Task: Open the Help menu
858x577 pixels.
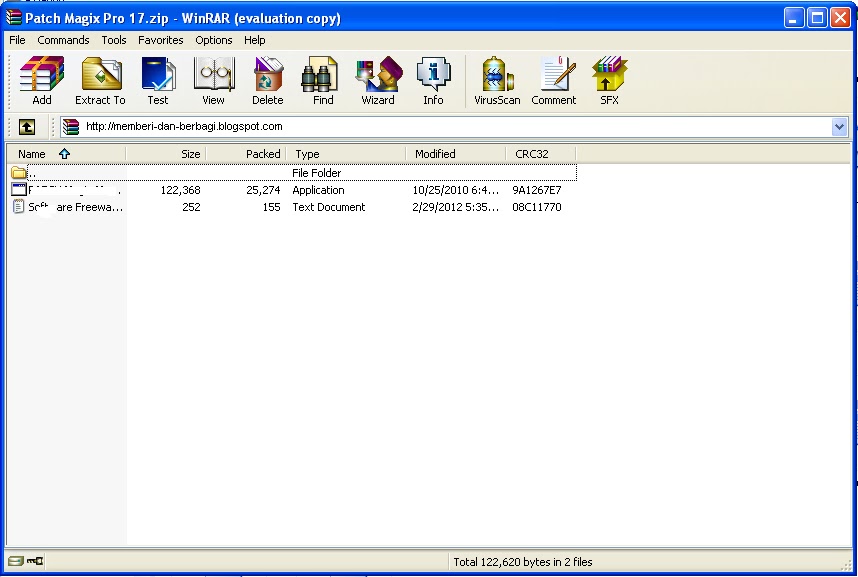Action: click(x=254, y=40)
